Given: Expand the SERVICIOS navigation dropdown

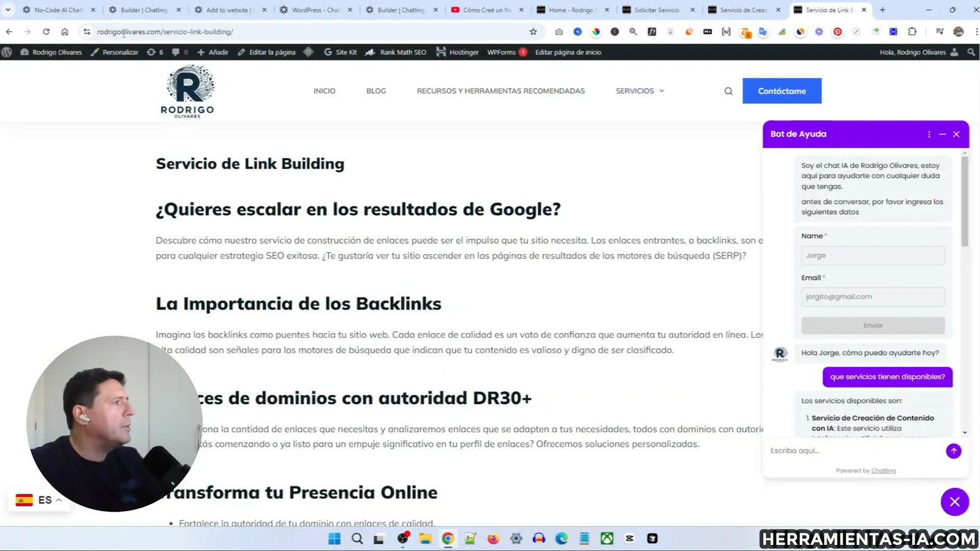Looking at the screenshot, I should (x=639, y=91).
